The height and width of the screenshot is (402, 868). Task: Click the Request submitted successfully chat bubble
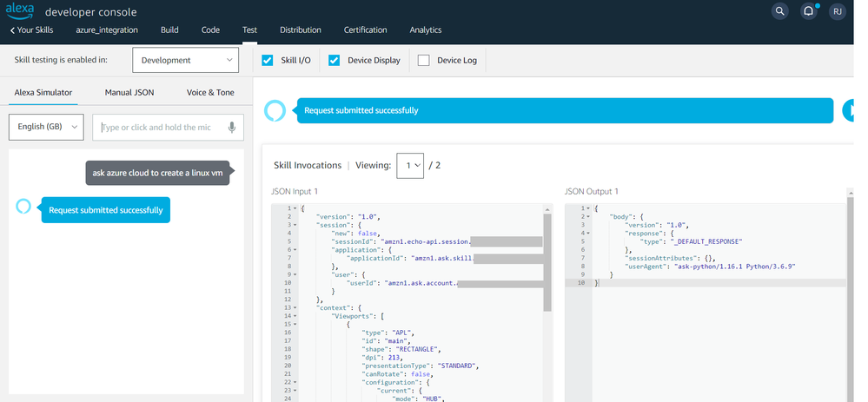tap(106, 210)
